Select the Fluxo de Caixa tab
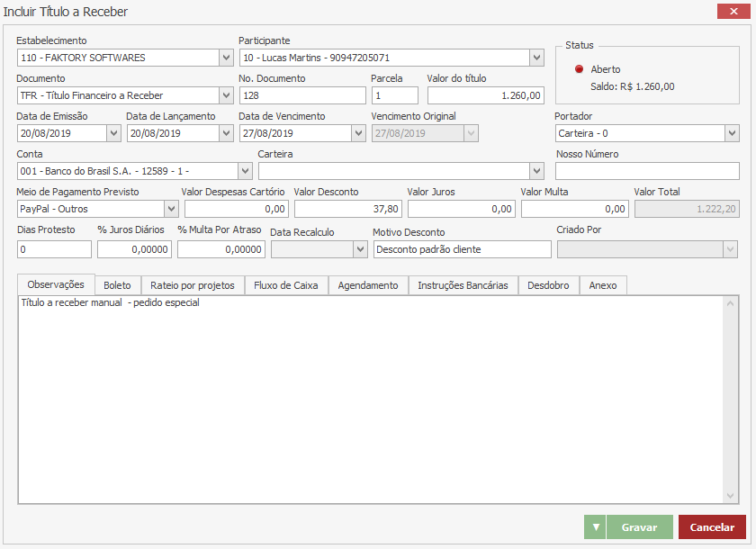Screen dimensions: 756x549 point(286,285)
